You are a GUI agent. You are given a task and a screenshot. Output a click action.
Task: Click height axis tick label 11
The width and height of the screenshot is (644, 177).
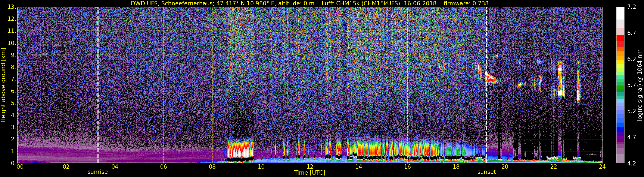pos(12,31)
